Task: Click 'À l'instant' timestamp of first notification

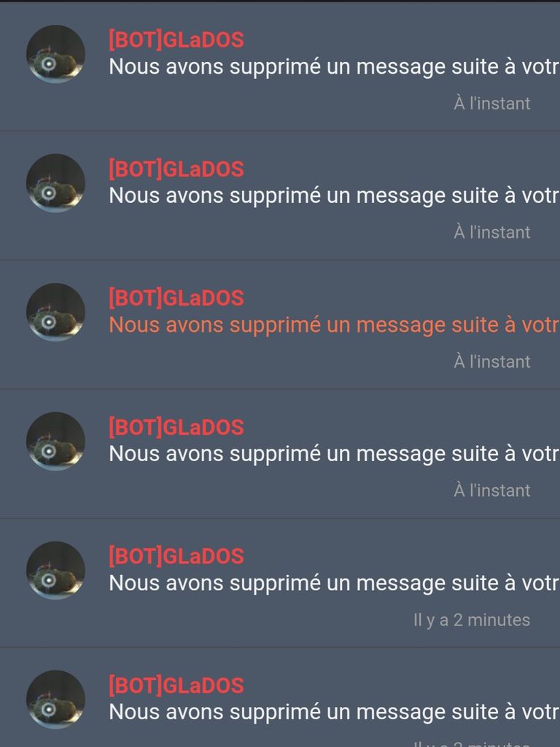Action: [x=492, y=103]
